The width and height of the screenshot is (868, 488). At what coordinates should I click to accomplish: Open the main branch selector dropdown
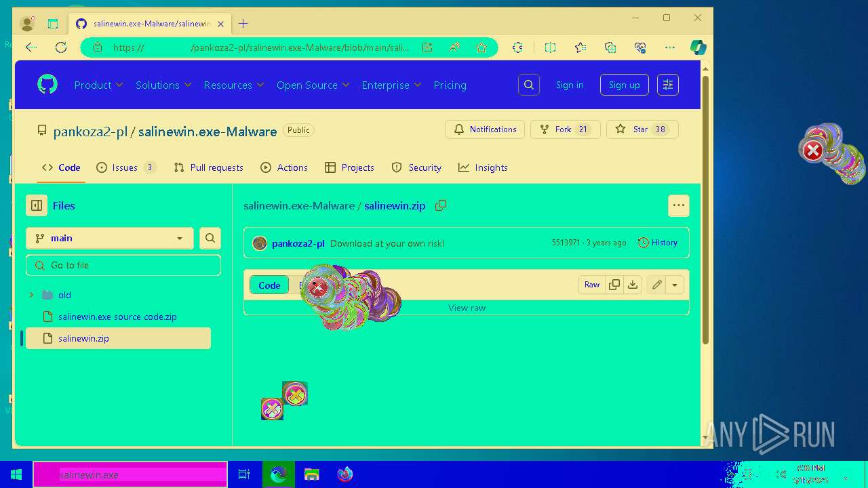pos(110,238)
